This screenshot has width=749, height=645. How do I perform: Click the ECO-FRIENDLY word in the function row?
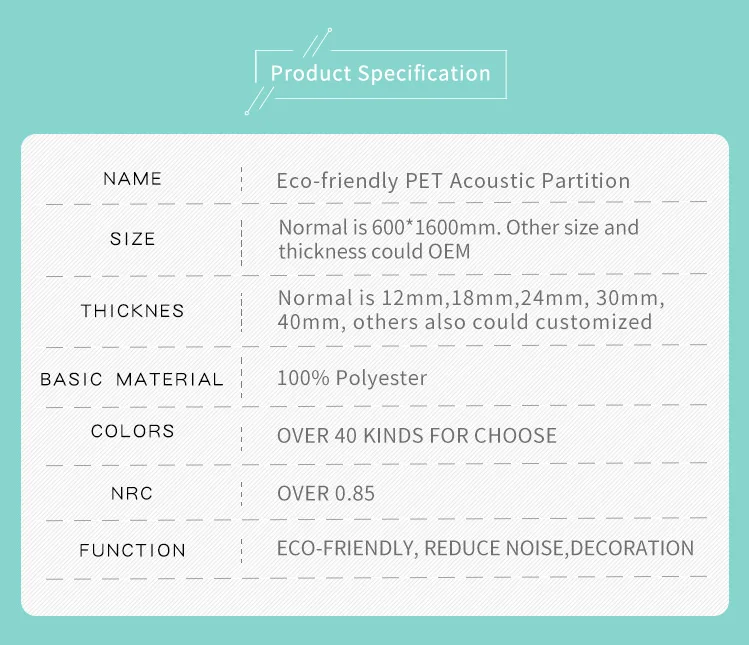345,549
